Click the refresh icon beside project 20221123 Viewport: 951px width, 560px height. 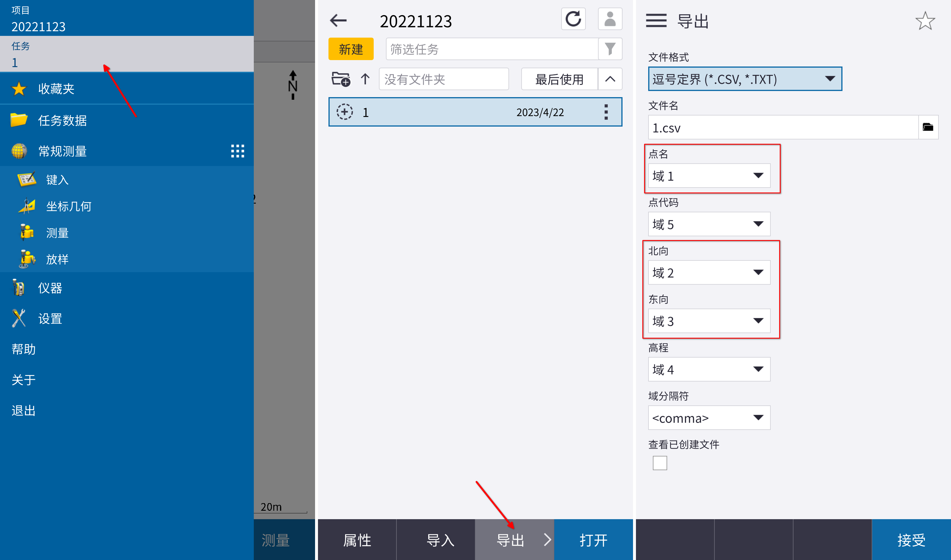(x=573, y=19)
